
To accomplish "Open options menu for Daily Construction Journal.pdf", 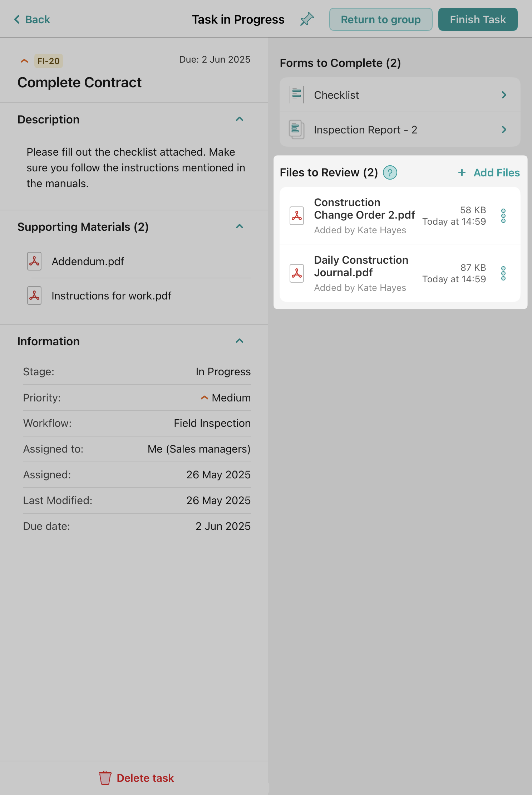I will (x=503, y=273).
